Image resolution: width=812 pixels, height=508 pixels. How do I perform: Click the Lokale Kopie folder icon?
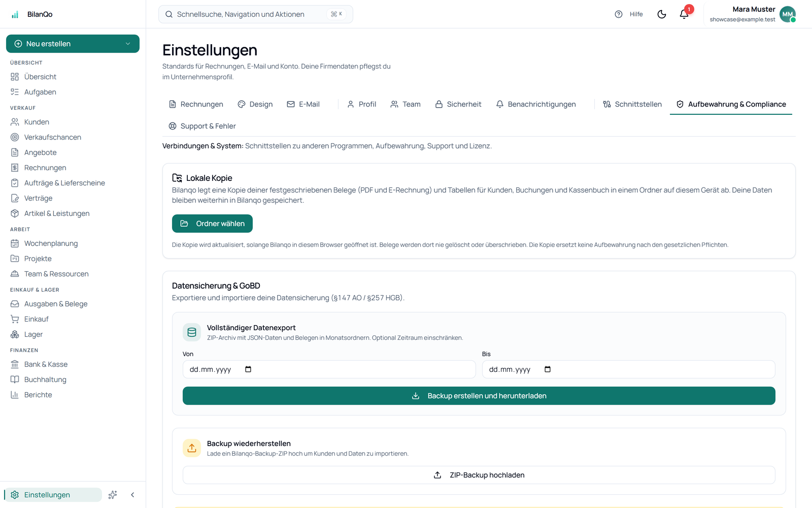click(177, 178)
